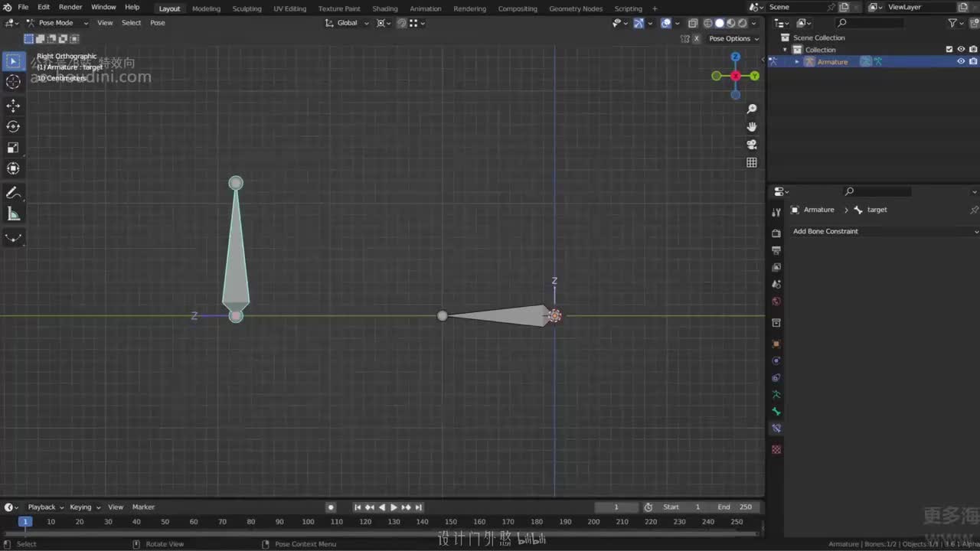Select the Select Box tool

(13, 60)
